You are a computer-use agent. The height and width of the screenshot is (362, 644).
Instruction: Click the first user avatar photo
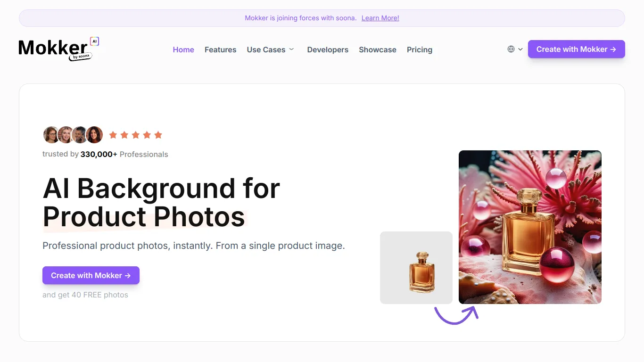[x=51, y=135]
